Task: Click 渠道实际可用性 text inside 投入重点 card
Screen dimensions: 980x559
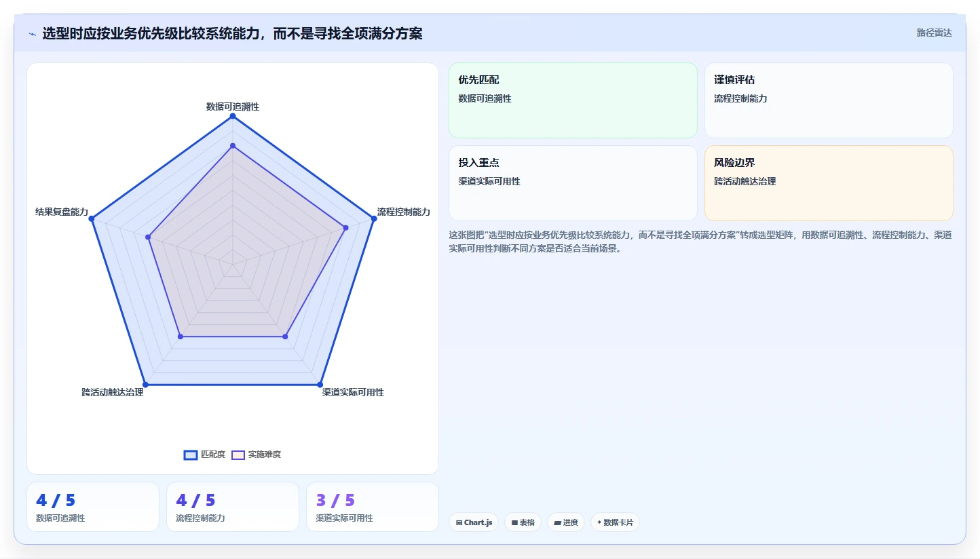Action: (489, 181)
